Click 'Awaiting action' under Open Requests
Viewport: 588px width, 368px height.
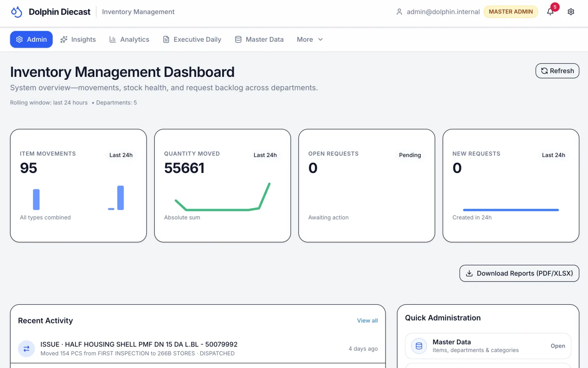tap(328, 218)
